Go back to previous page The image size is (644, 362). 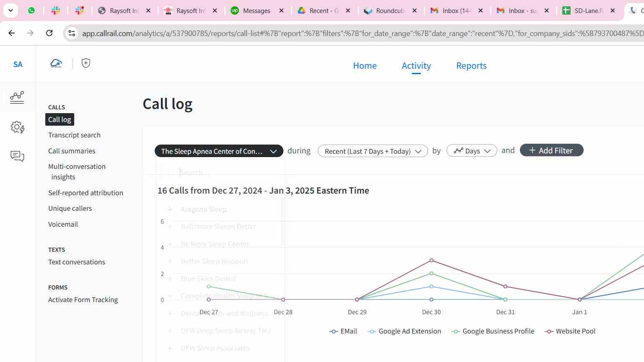pyautogui.click(x=12, y=33)
